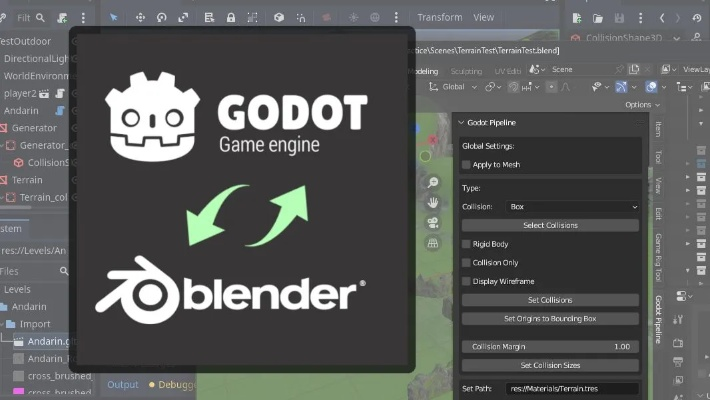Toggle Blender proportional editing button
Screen dimensions: 710x400
[x=551, y=87]
